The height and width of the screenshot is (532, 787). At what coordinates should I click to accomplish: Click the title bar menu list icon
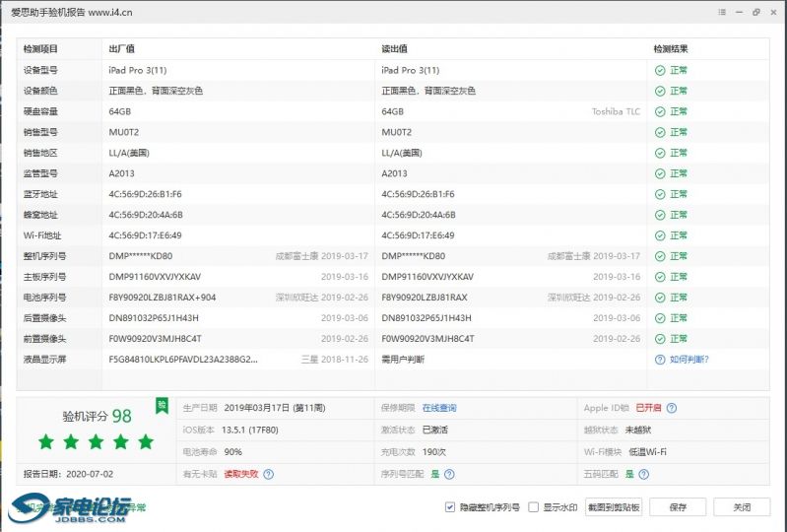pos(722,12)
